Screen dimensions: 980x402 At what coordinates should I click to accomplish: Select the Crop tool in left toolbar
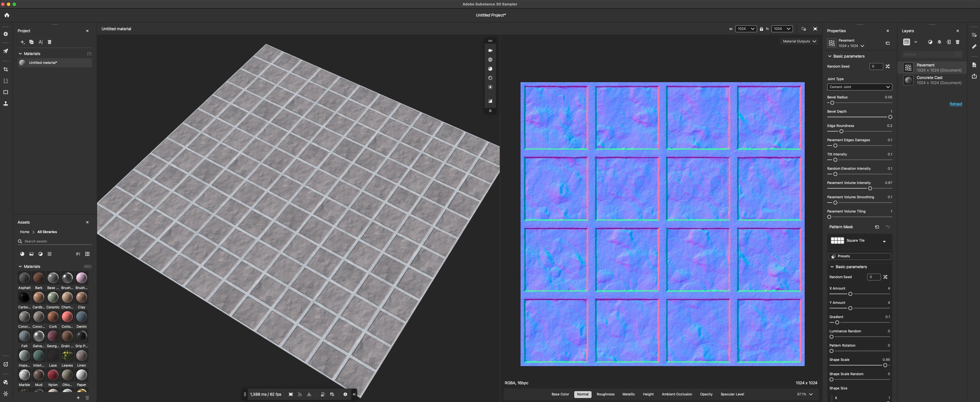(x=6, y=70)
